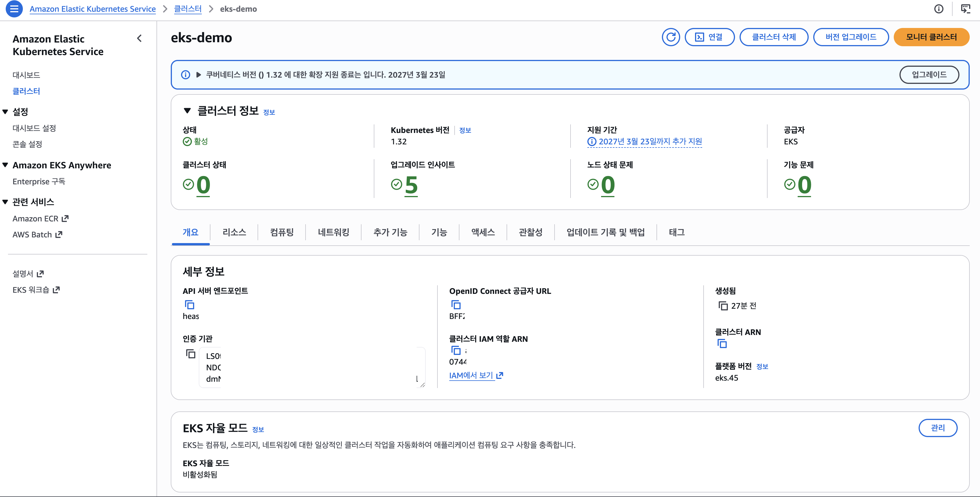The width and height of the screenshot is (980, 497).
Task: Open the hamburger navigation menu
Action: pos(14,9)
